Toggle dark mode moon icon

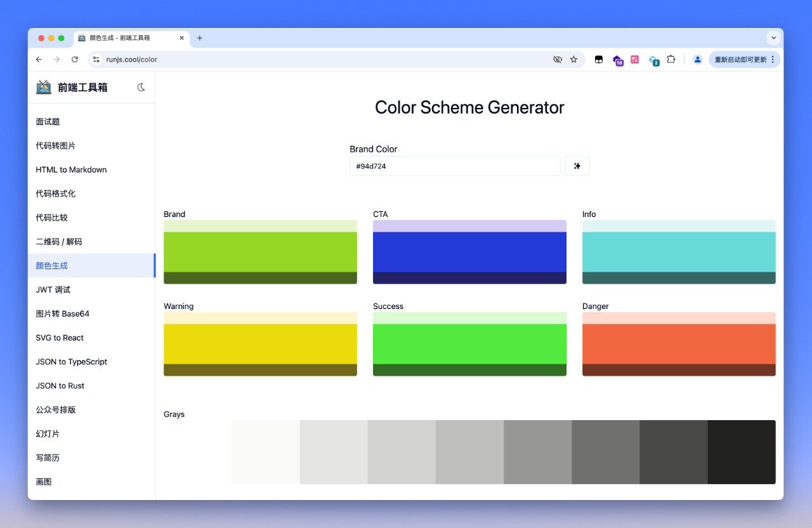[x=141, y=88]
